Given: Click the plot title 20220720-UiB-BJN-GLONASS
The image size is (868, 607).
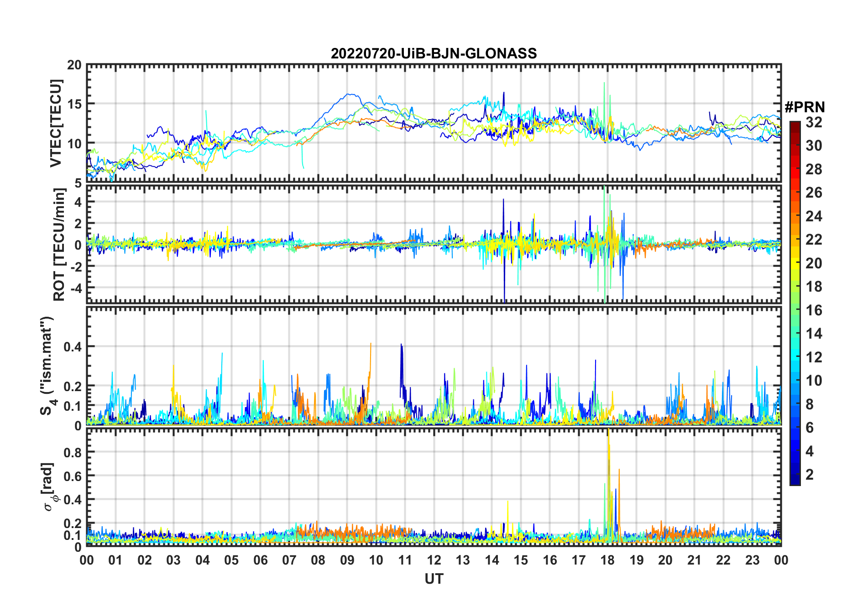Looking at the screenshot, I should (x=434, y=54).
